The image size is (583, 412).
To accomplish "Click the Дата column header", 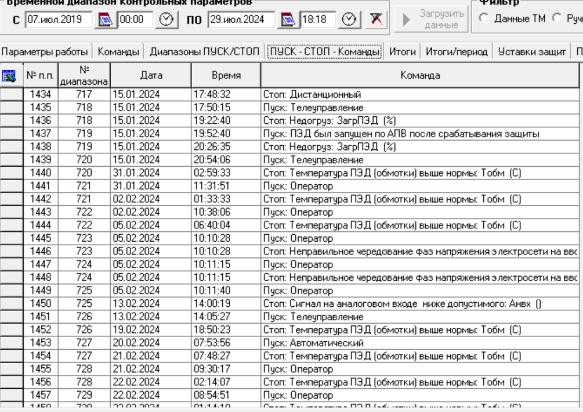I will point(151,75).
